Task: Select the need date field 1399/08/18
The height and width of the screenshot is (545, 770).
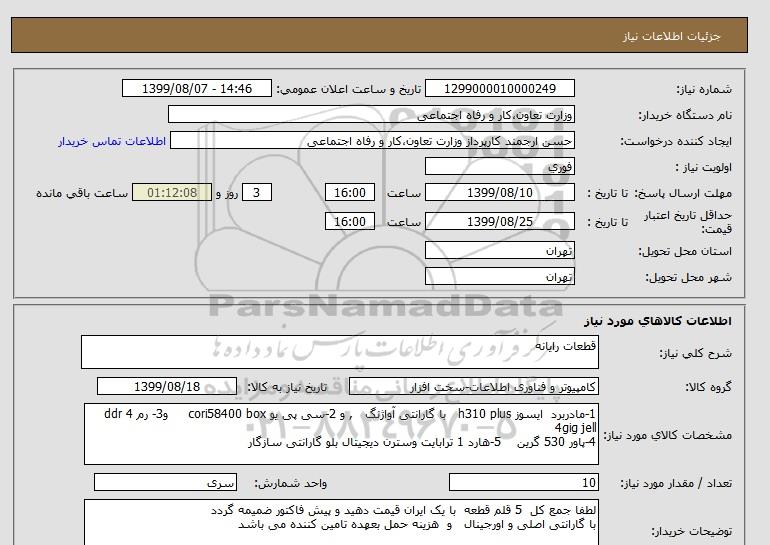Action: click(x=167, y=386)
